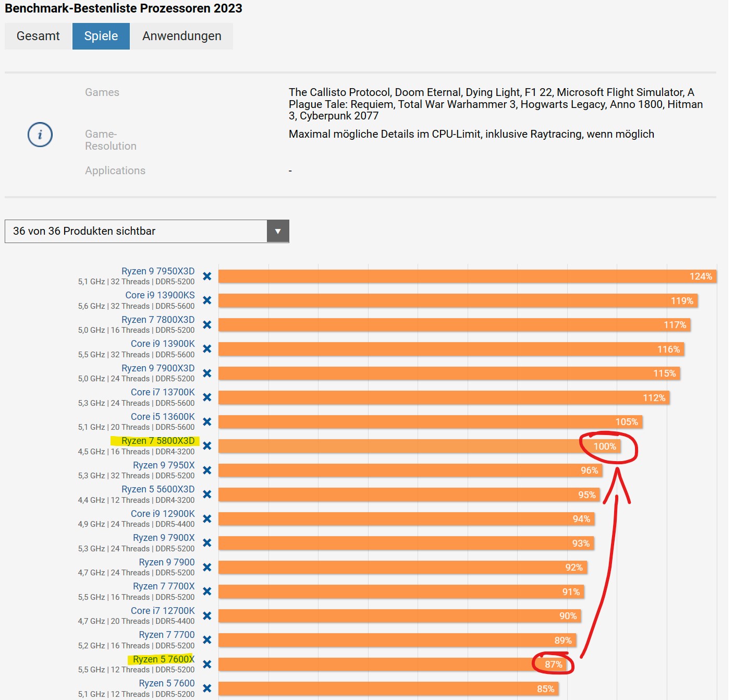Remove Ryzen 9 7950X3D with its X icon

tap(207, 276)
